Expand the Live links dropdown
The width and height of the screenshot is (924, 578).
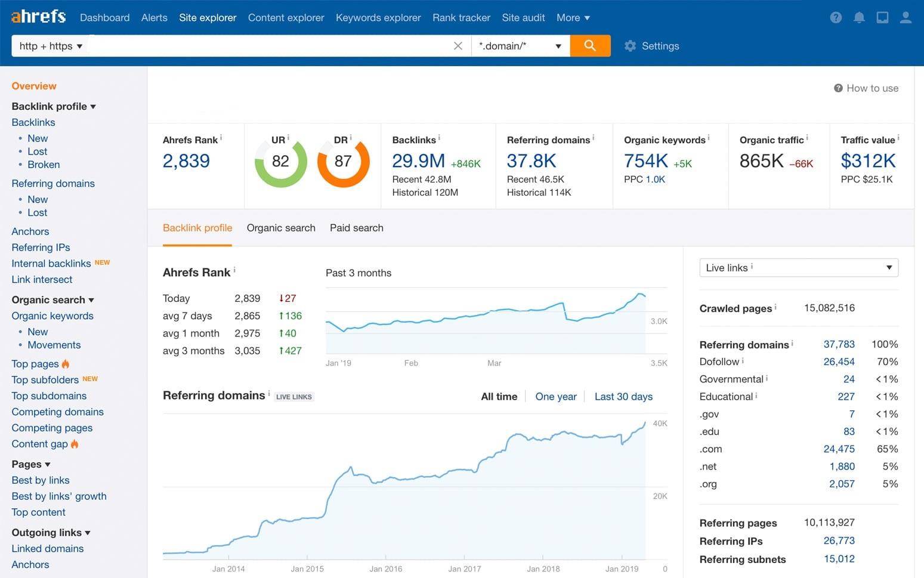(798, 268)
